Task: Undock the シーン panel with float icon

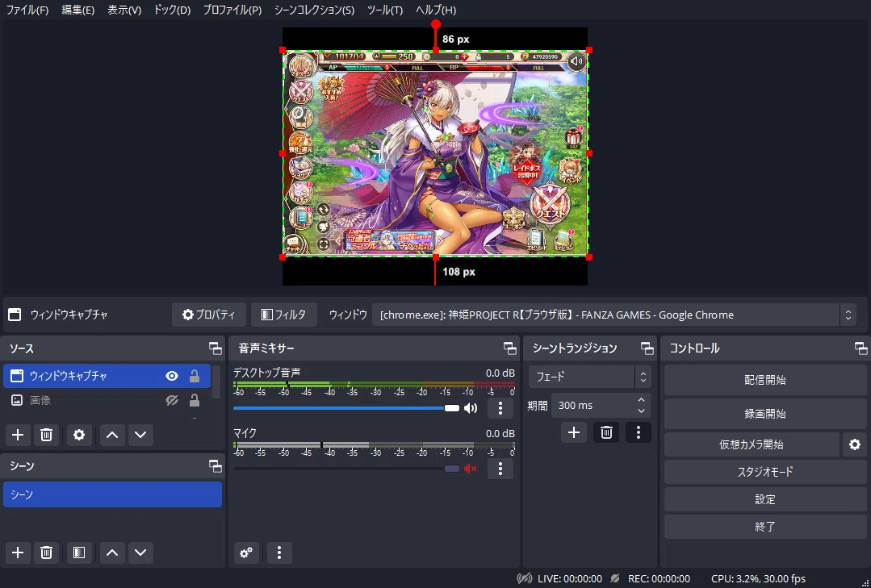Action: (215, 466)
